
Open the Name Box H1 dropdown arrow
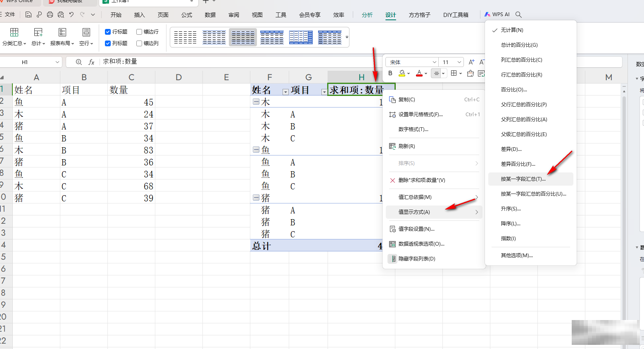[57, 62]
